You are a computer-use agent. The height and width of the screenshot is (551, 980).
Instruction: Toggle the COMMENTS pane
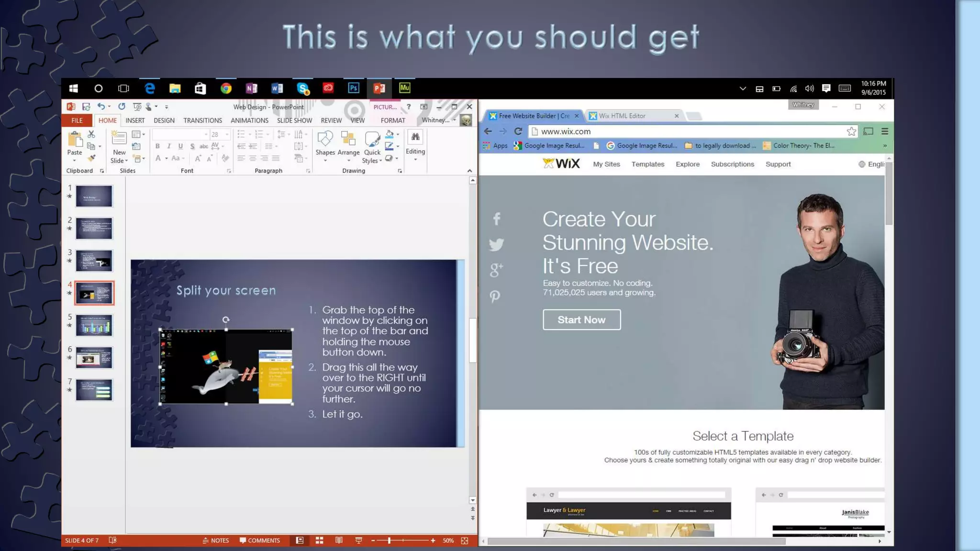click(x=259, y=540)
